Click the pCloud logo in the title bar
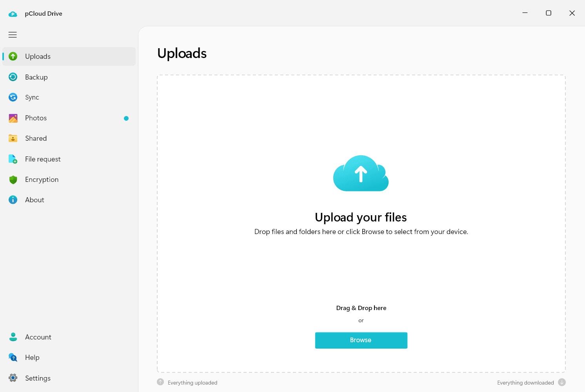Image resolution: width=585 pixels, height=392 pixels. (x=13, y=14)
